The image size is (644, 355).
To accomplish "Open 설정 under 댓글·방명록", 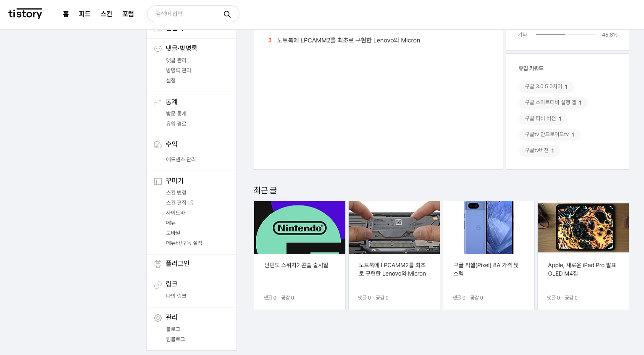I will point(171,80).
